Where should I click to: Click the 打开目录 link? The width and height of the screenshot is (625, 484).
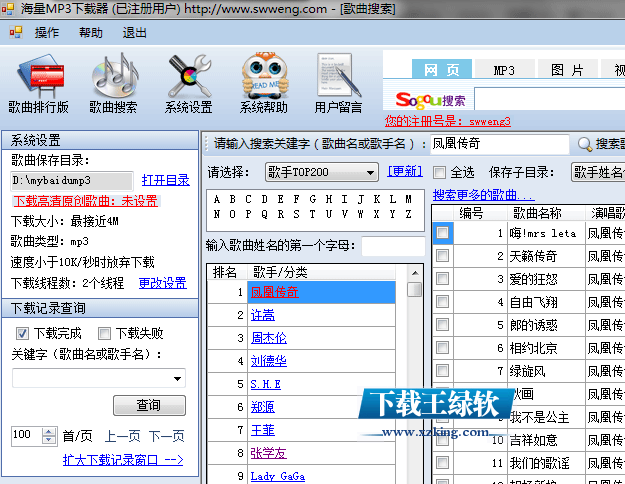[165, 180]
